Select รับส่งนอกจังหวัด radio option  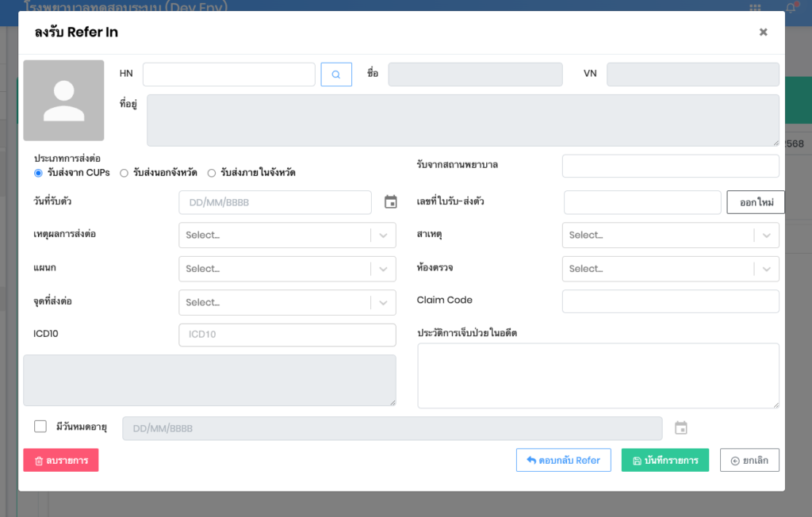click(124, 173)
